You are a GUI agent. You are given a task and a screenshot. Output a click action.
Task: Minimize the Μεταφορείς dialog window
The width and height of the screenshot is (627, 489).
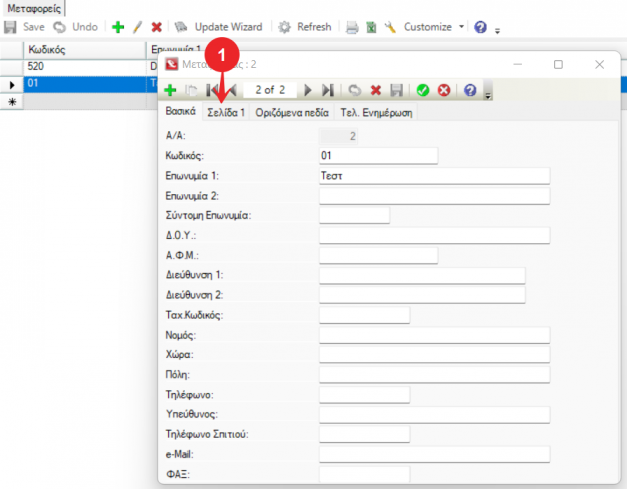[518, 64]
